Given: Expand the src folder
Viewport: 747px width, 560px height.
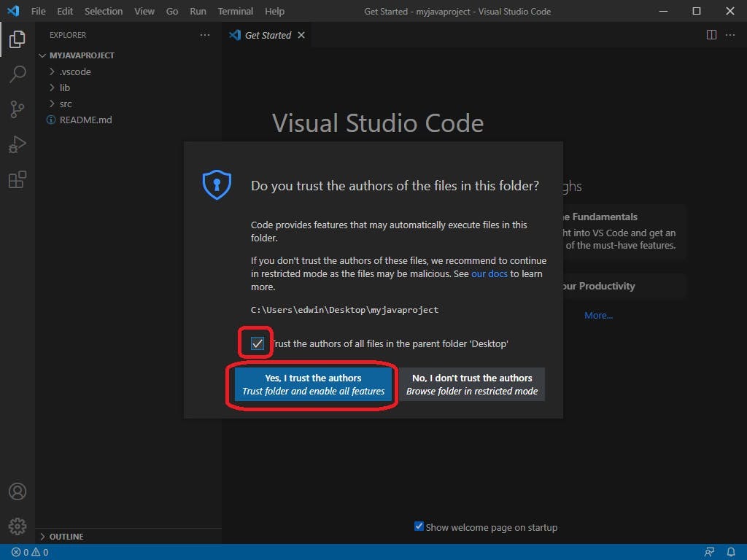Looking at the screenshot, I should (64, 104).
